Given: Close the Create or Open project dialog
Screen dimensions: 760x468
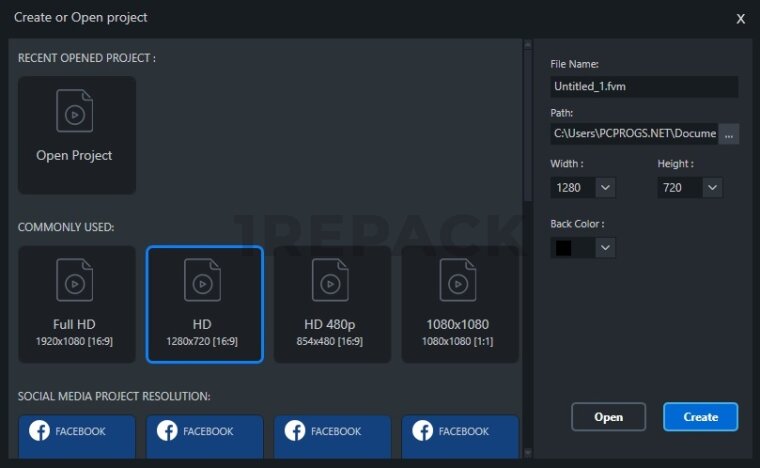Looking at the screenshot, I should pos(740,18).
